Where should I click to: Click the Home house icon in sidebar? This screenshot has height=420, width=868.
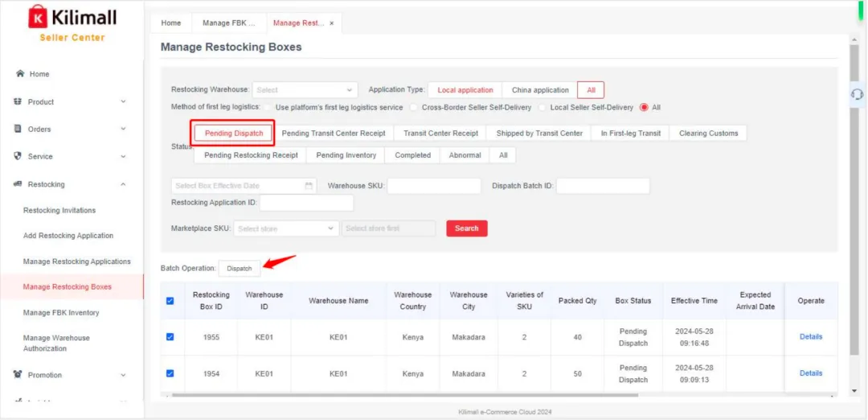20,74
